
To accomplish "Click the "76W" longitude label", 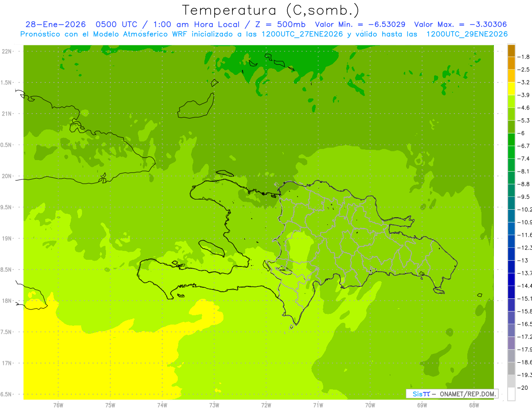I will pyautogui.click(x=58, y=405).
